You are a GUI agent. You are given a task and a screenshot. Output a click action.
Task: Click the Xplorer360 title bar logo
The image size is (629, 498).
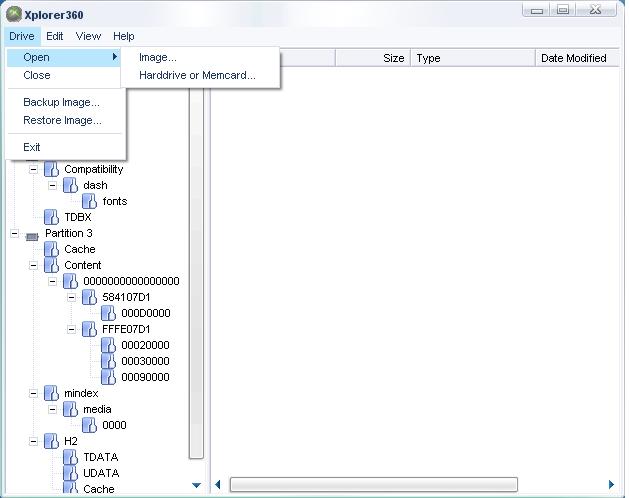pyautogui.click(x=14, y=14)
